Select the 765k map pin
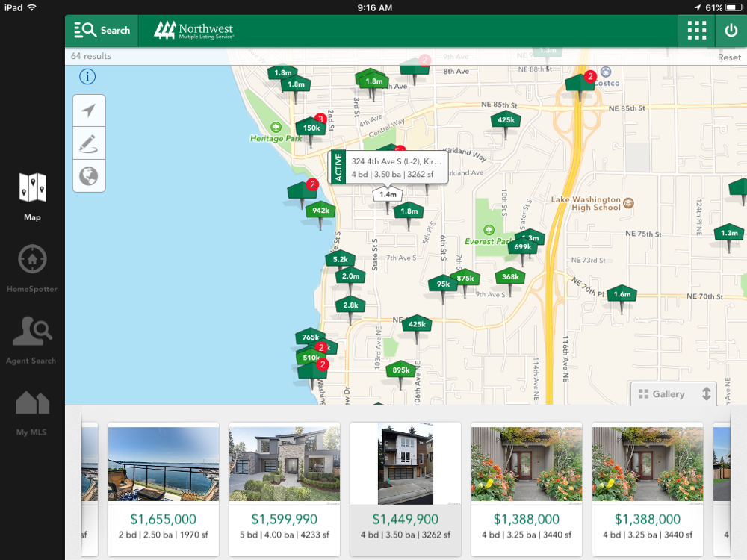The width and height of the screenshot is (747, 560). pyautogui.click(x=310, y=337)
